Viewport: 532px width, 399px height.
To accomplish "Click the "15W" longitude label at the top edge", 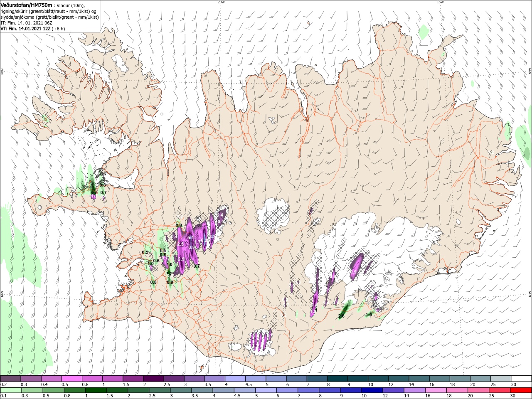I will pos(440,2).
